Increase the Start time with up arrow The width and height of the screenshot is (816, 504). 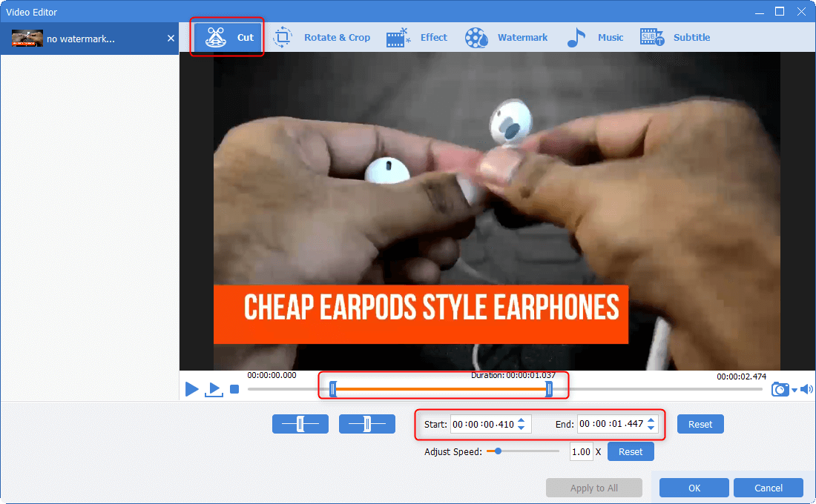521,420
